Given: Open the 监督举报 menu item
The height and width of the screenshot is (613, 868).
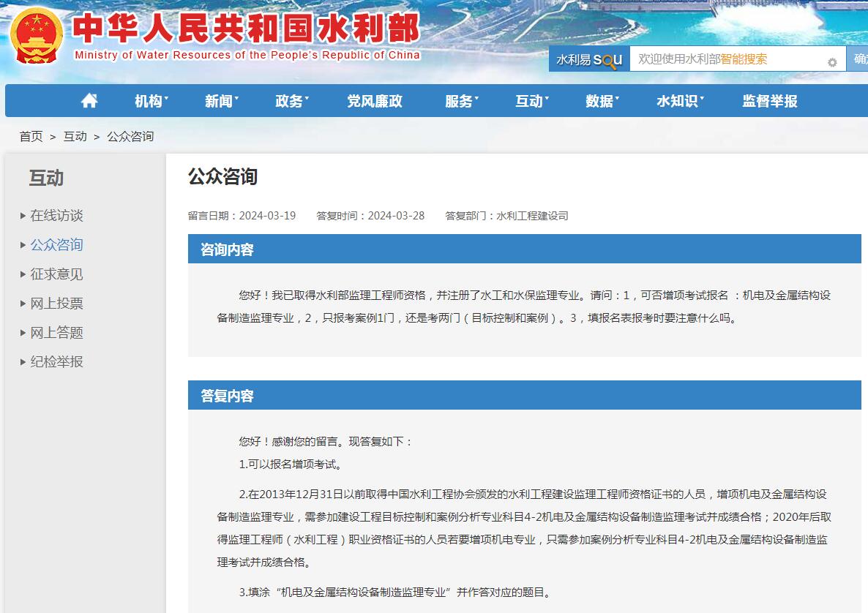Looking at the screenshot, I should pyautogui.click(x=770, y=101).
